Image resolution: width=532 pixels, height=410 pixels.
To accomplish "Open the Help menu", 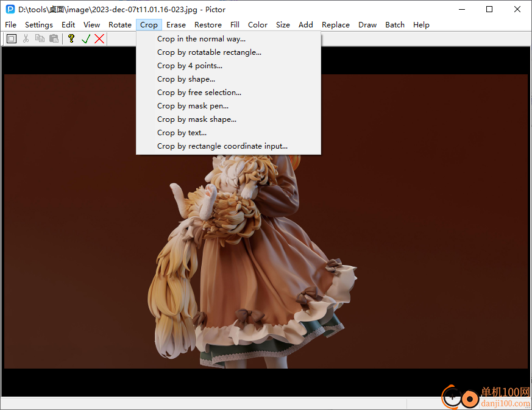I will click(x=421, y=25).
